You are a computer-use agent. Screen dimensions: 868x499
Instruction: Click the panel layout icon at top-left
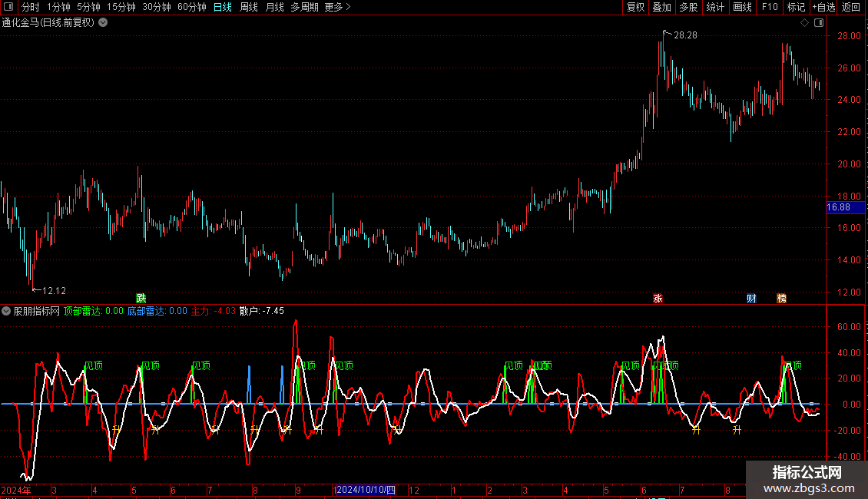pyautogui.click(x=8, y=7)
